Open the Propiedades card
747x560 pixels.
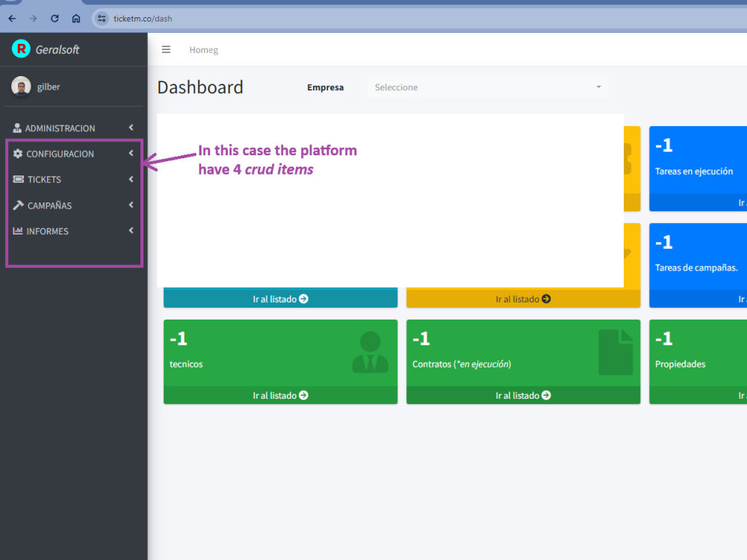[698, 362]
